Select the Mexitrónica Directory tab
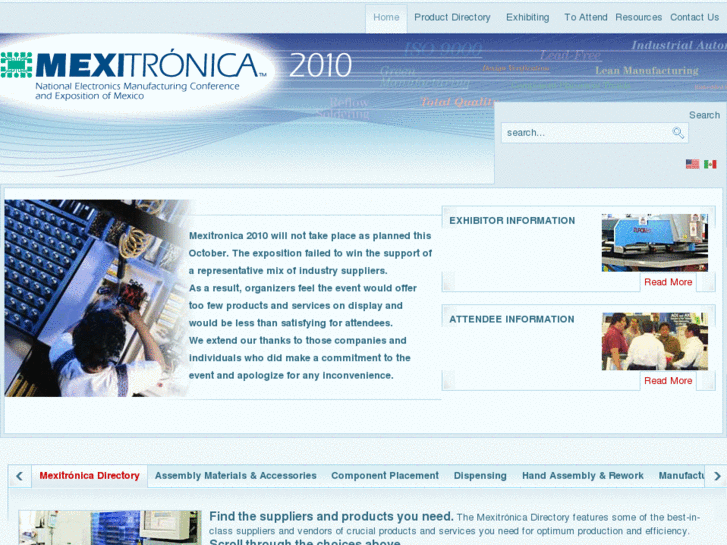Viewport: 727px width, 545px height. click(89, 476)
